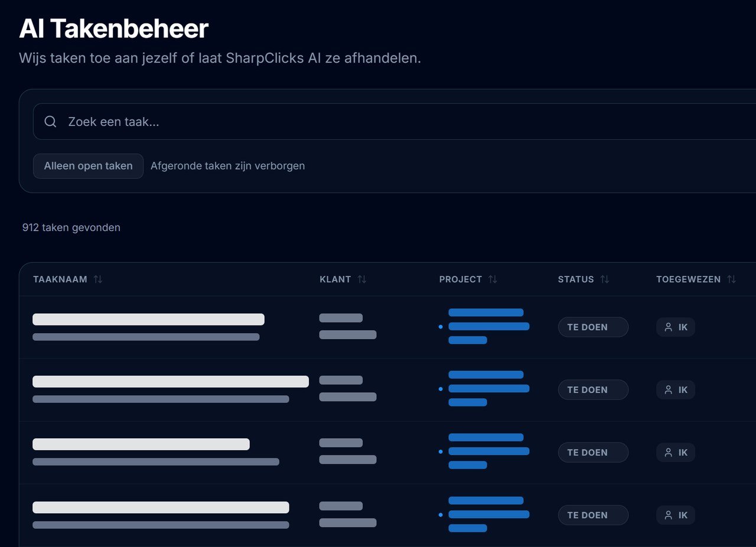Click the "Afgeronde taken zijn verborgen" note
Viewport: 756px width, 547px height.
[x=227, y=166]
